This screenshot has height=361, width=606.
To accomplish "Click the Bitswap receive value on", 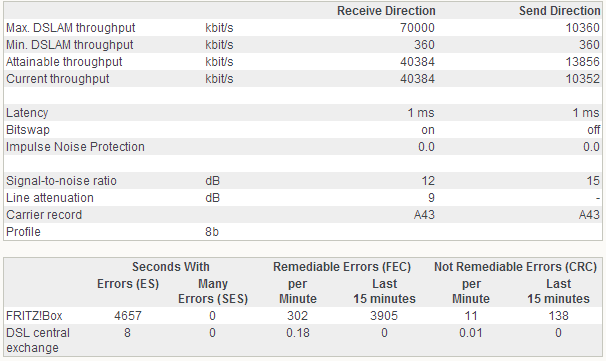I will coord(428,130).
